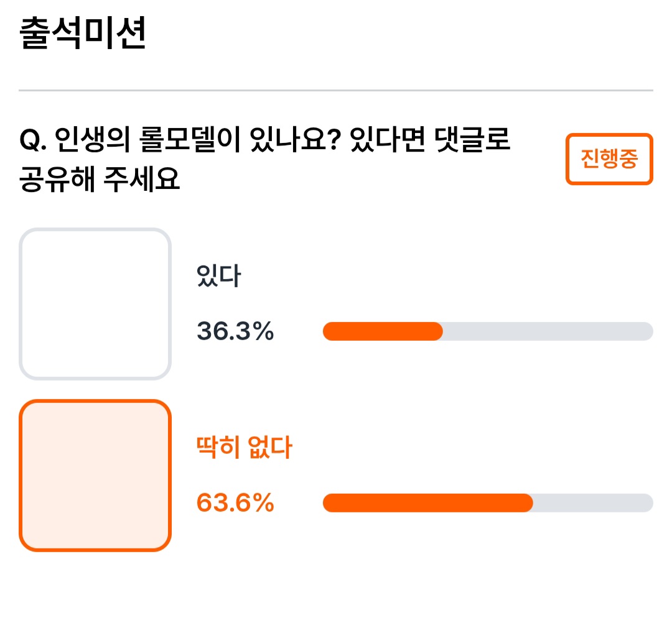The image size is (672, 628).
Task: Select the empty white 있다 option box
Action: tap(95, 303)
